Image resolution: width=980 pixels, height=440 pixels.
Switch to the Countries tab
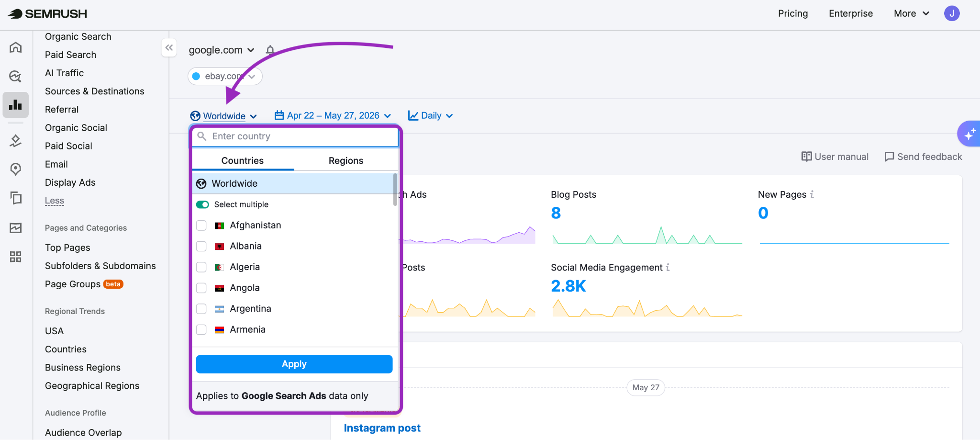(243, 160)
